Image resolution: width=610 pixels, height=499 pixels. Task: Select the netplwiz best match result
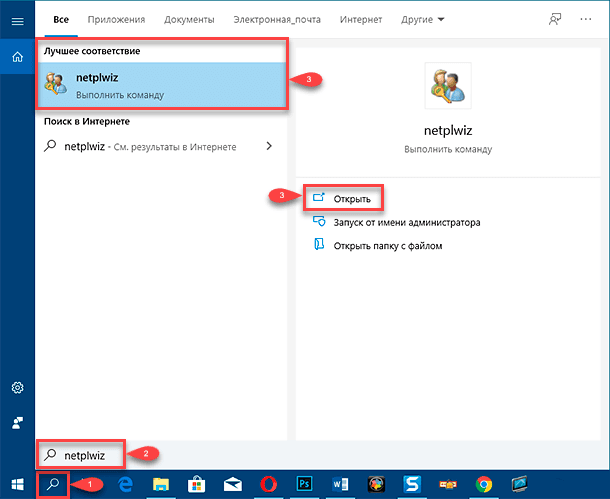click(x=162, y=85)
